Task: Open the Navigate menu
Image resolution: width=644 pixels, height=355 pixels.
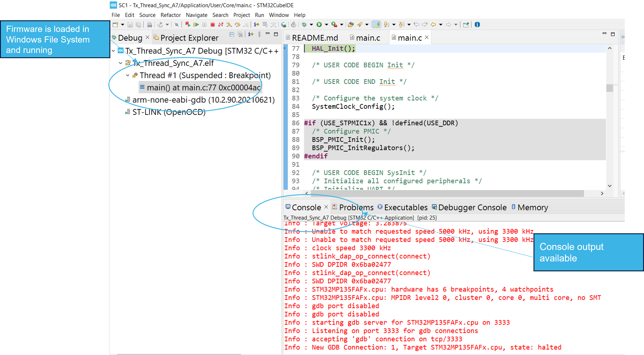Action: [x=196, y=15]
